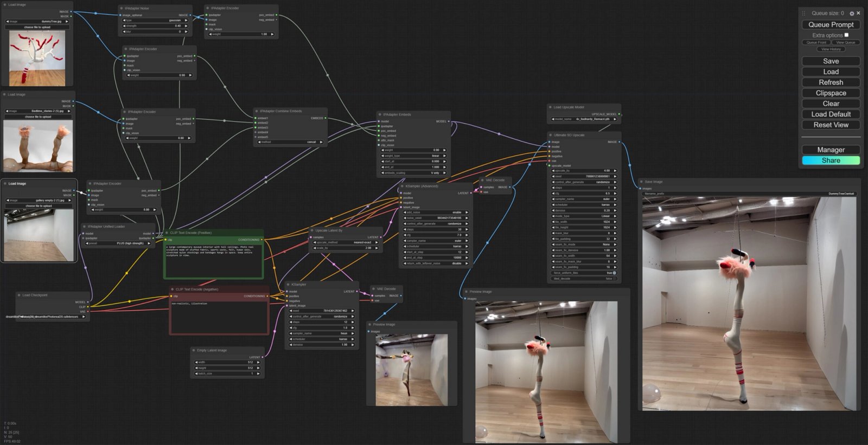The width and height of the screenshot is (868, 445).
Task: Click IPAdapter Embeds MODEL output port
Action: [449, 121]
